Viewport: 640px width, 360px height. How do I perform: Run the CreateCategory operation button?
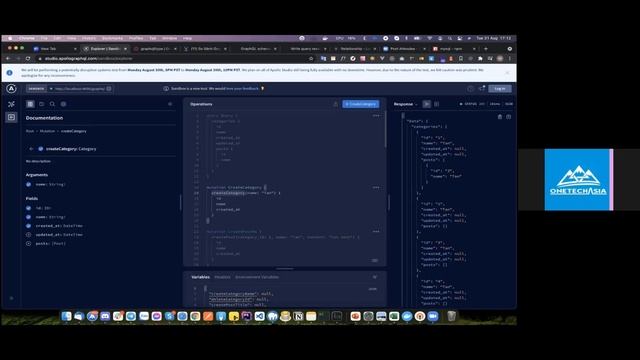click(x=361, y=104)
